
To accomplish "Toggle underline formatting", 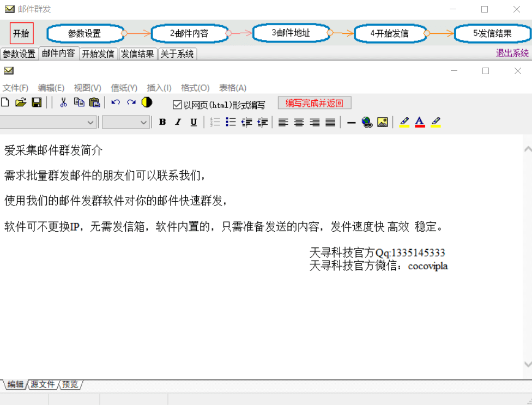I will coord(194,122).
